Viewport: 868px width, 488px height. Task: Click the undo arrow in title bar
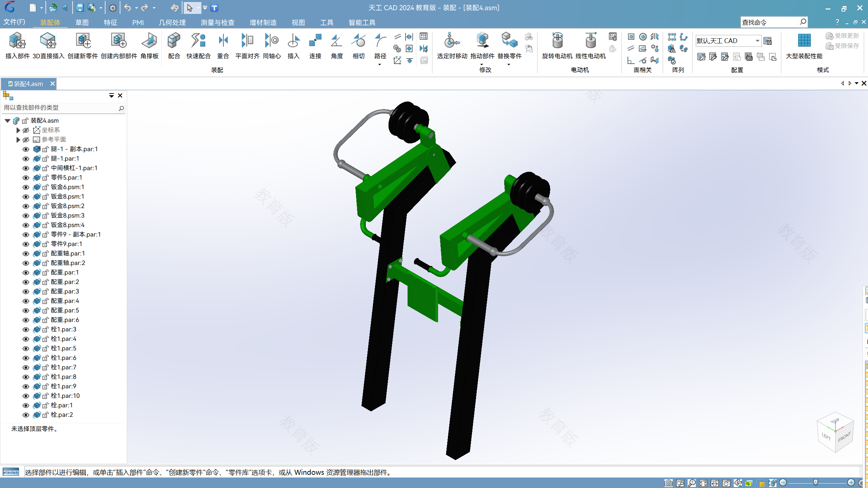click(127, 8)
